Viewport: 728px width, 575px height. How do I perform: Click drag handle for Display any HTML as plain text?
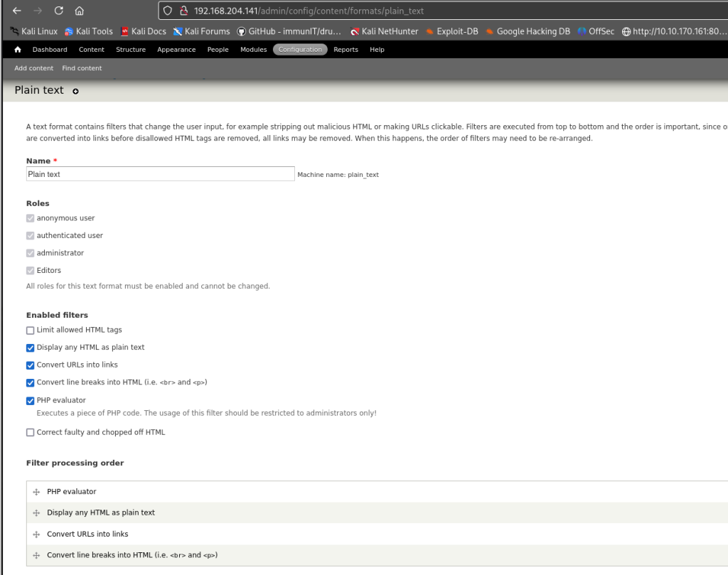36,513
